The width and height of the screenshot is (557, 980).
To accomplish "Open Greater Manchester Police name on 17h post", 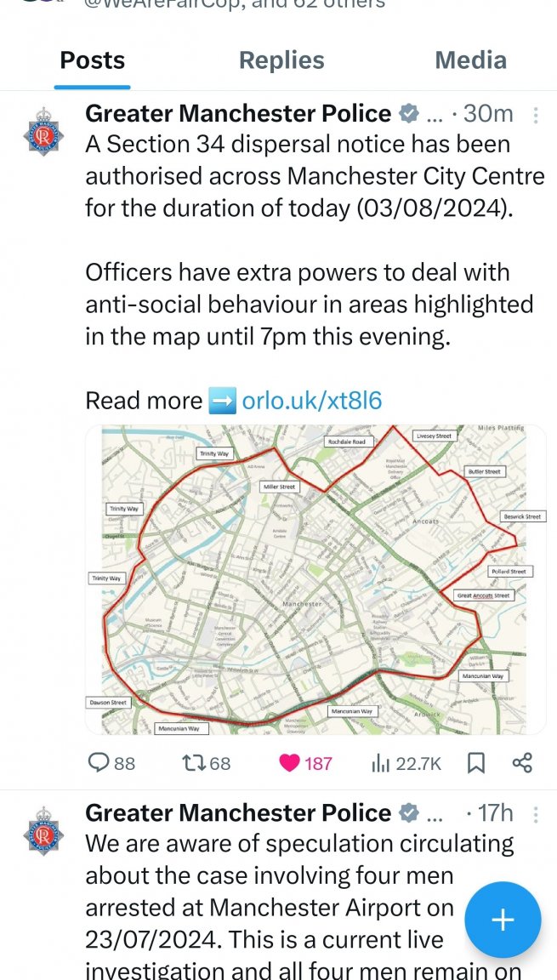I will coord(238,812).
